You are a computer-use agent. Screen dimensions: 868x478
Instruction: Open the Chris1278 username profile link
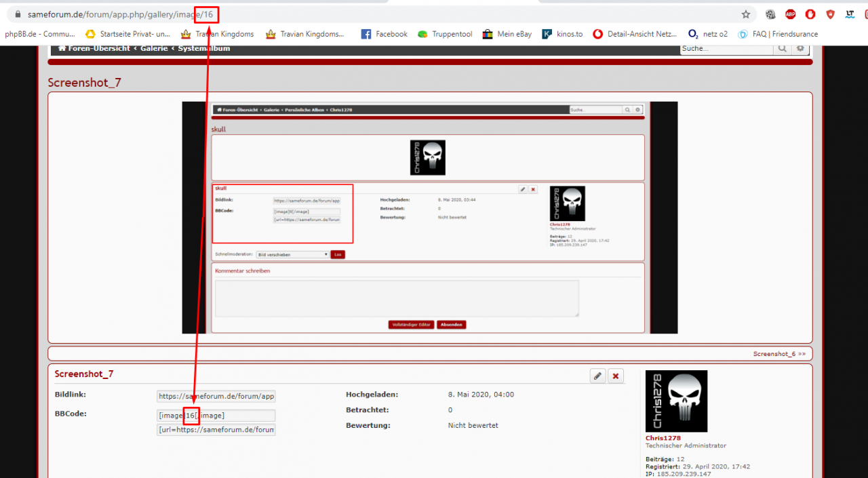click(663, 438)
